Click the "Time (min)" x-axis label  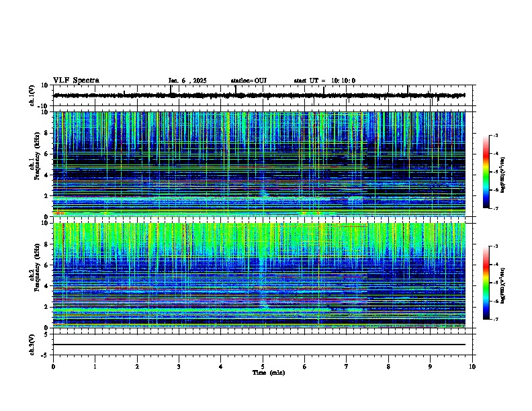pyautogui.click(x=269, y=373)
